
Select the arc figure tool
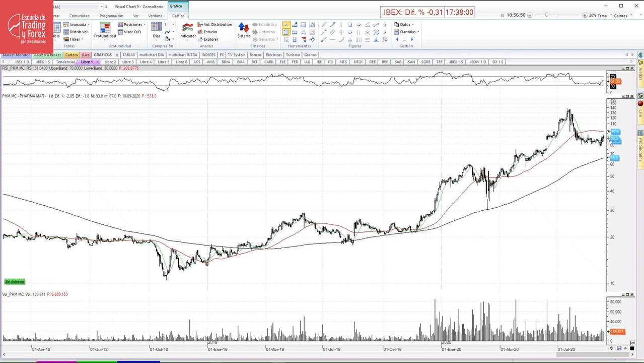(x=341, y=39)
